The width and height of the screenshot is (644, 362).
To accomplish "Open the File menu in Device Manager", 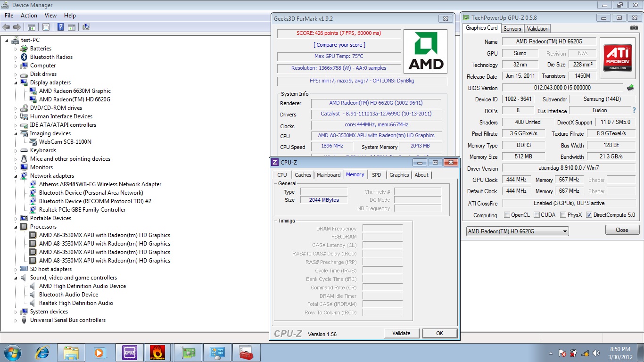I will pyautogui.click(x=9, y=16).
